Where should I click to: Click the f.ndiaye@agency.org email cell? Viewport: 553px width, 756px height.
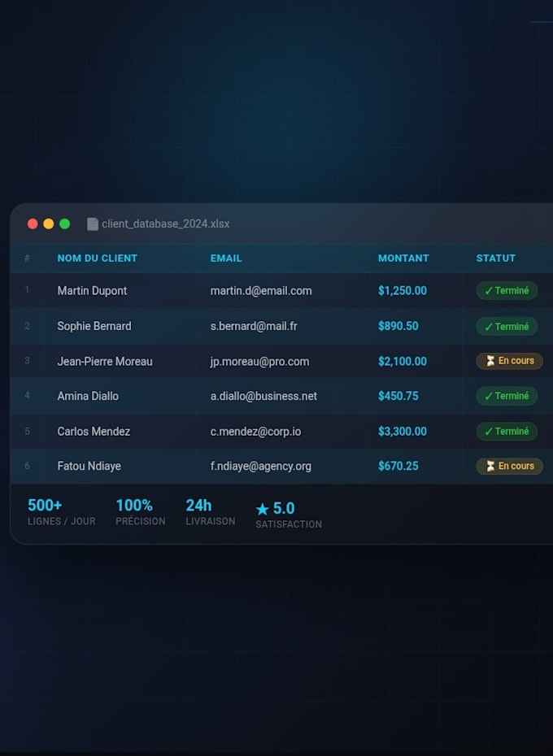click(x=260, y=467)
